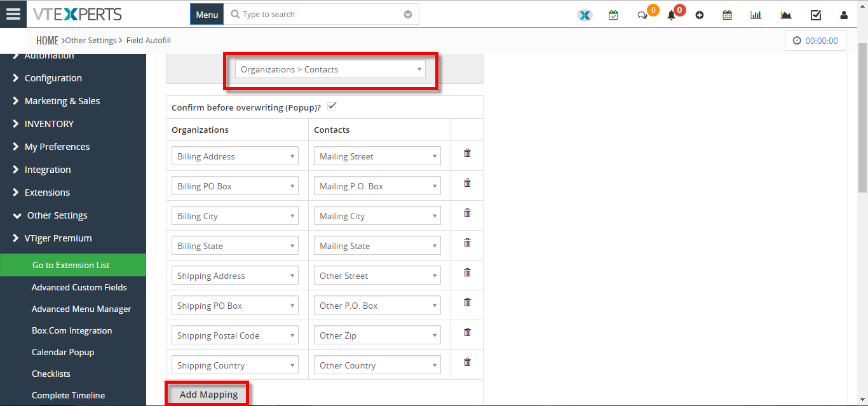The image size is (868, 406).
Task: Go to the HOME breadcrumb link
Action: pos(47,41)
